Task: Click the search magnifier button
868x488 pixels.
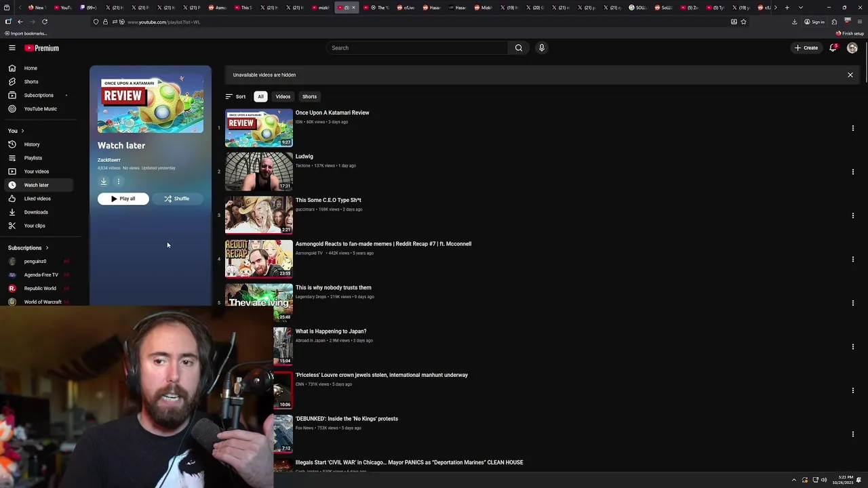Action: (x=519, y=48)
